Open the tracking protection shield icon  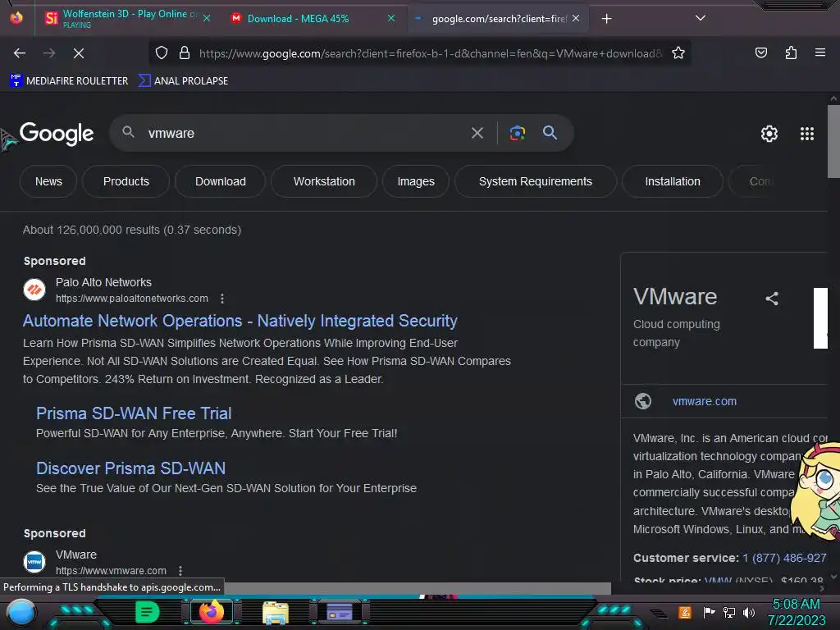coord(162,53)
